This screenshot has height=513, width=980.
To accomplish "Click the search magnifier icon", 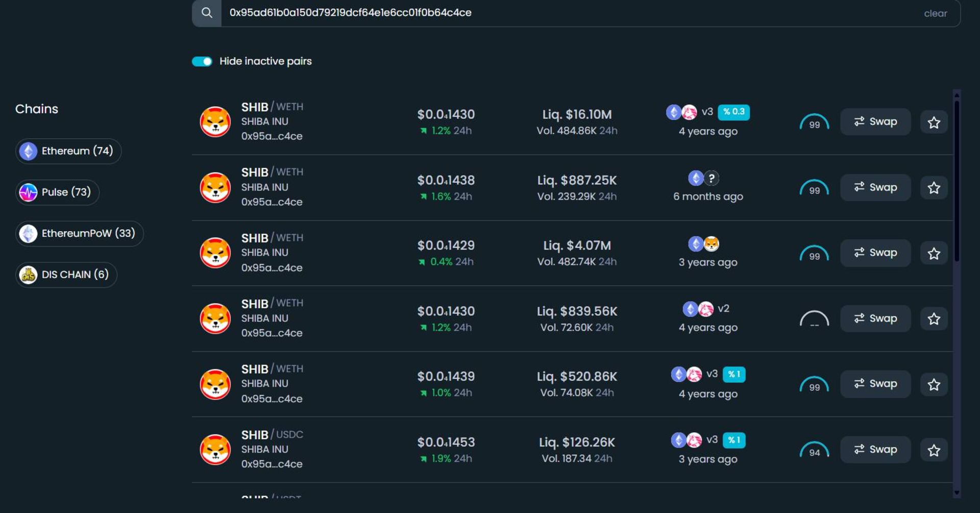I will point(207,13).
